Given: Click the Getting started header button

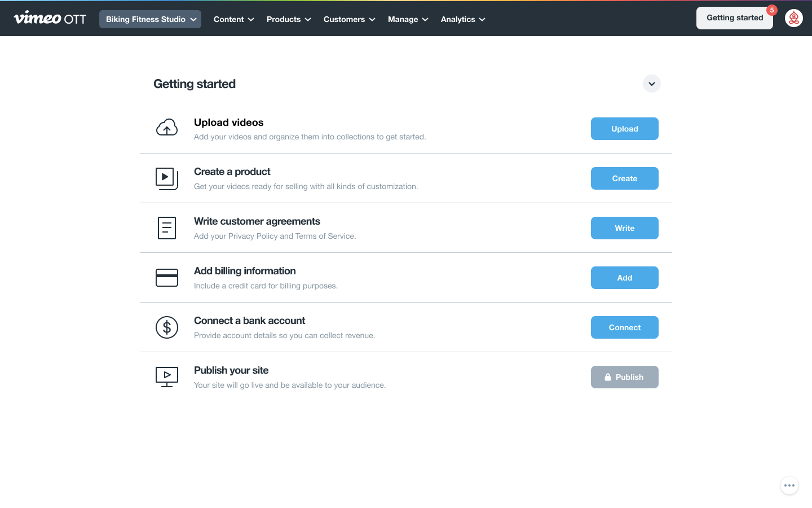Looking at the screenshot, I should coord(734,18).
